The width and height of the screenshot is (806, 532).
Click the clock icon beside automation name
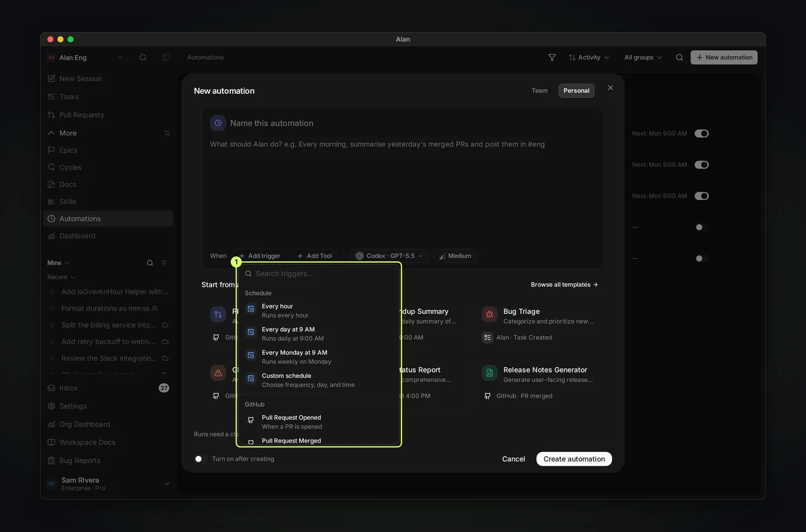click(218, 123)
